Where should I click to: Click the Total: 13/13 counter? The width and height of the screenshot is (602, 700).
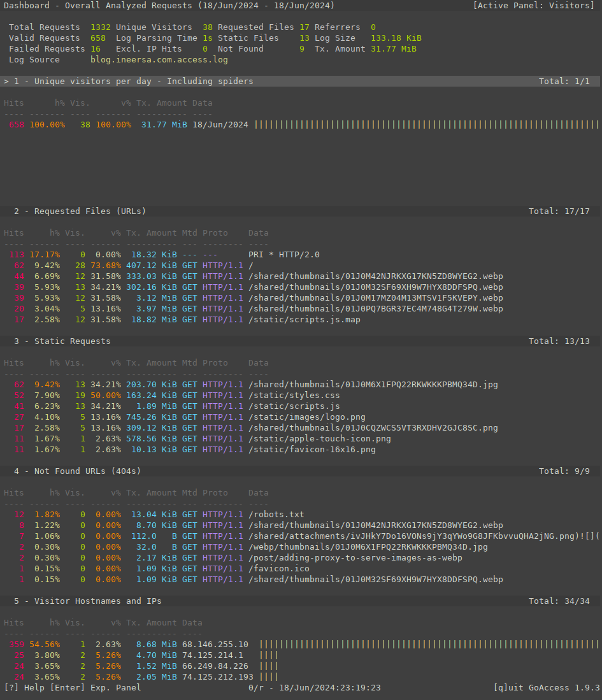[559, 341]
